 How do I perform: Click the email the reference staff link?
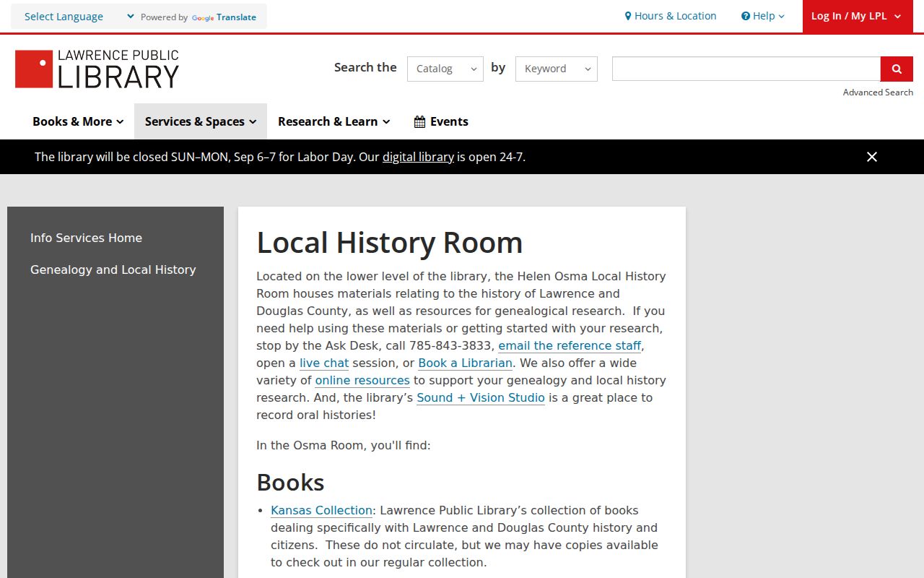pyautogui.click(x=570, y=345)
